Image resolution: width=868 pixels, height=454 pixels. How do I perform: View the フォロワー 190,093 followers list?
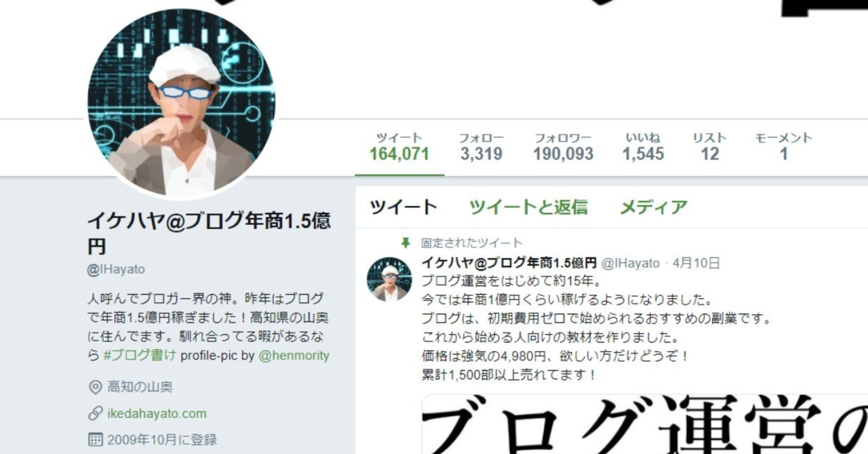click(x=563, y=147)
